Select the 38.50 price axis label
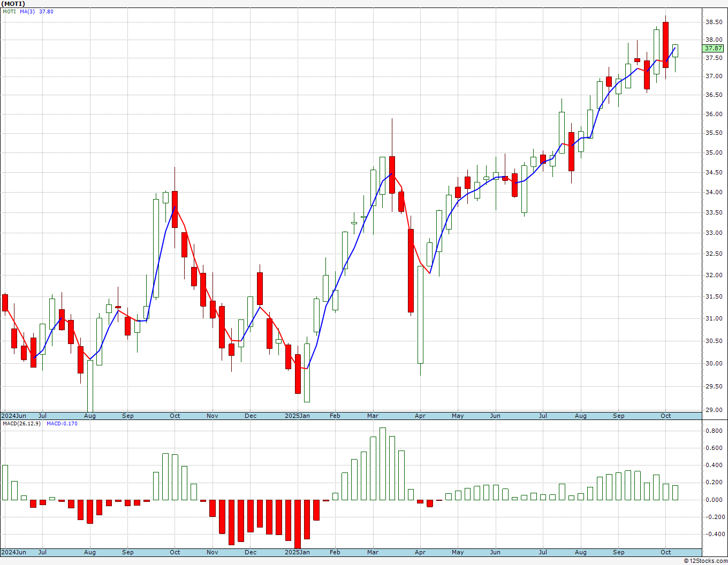 point(714,22)
